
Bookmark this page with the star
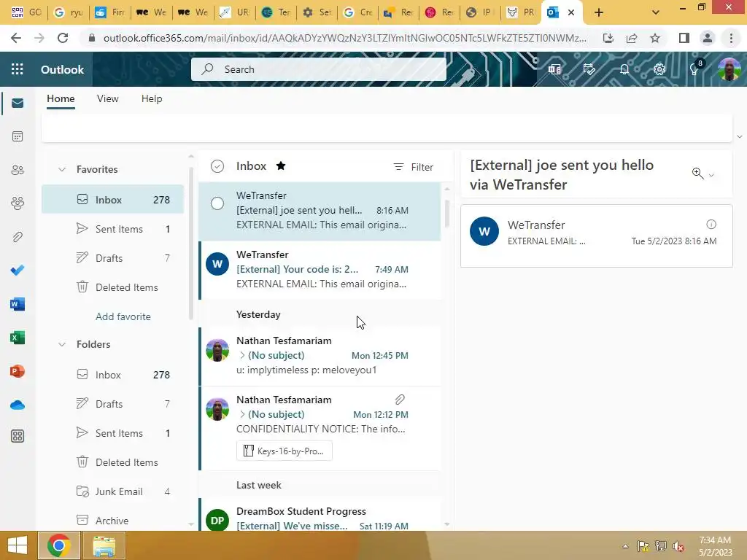pyautogui.click(x=655, y=38)
